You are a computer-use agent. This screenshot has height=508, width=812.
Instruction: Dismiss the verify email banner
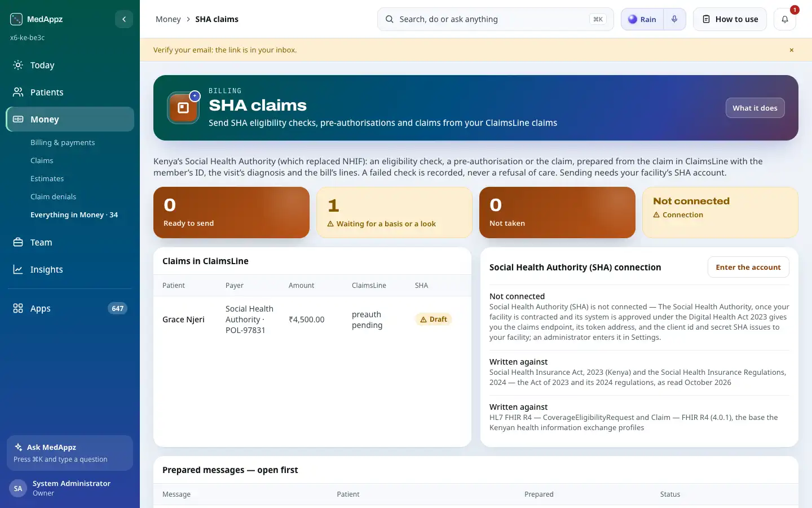click(792, 50)
